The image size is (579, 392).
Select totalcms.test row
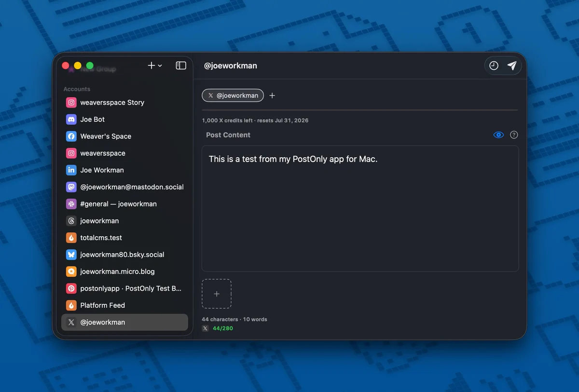point(124,238)
